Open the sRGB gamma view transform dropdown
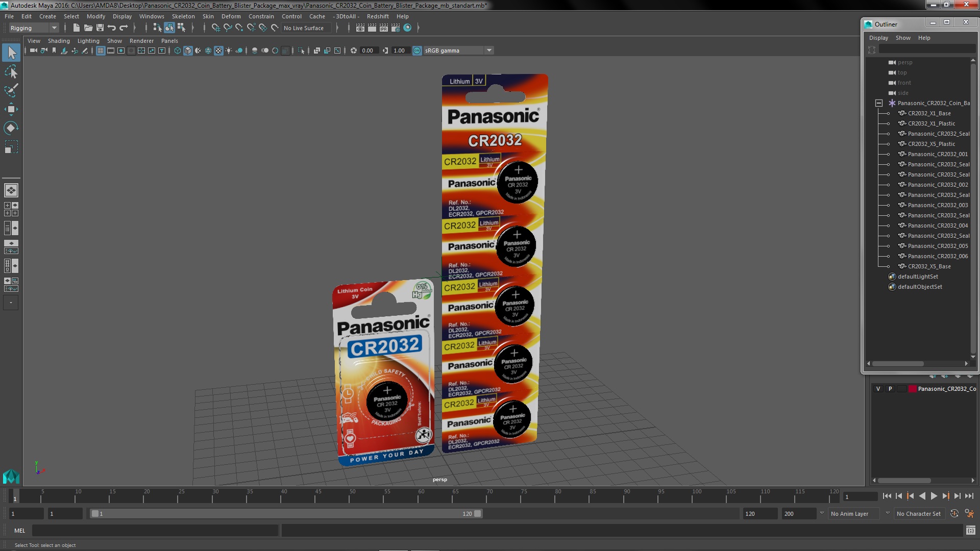 [x=488, y=51]
